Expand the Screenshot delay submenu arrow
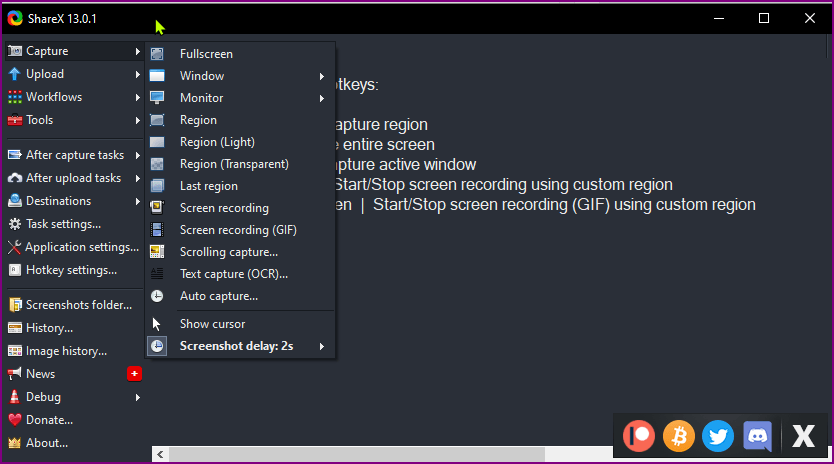 [322, 346]
